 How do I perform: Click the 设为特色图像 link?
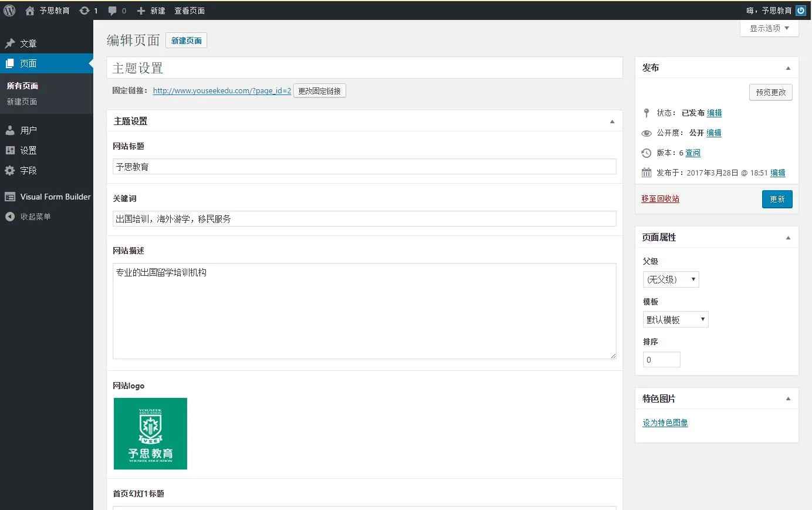pyautogui.click(x=665, y=422)
